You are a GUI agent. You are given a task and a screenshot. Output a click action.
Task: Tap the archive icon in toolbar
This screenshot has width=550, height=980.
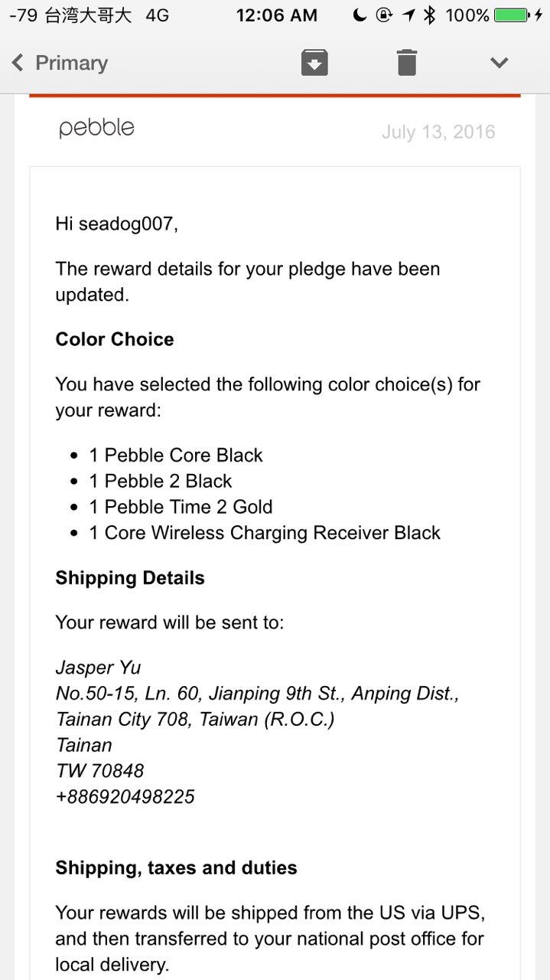tap(314, 62)
